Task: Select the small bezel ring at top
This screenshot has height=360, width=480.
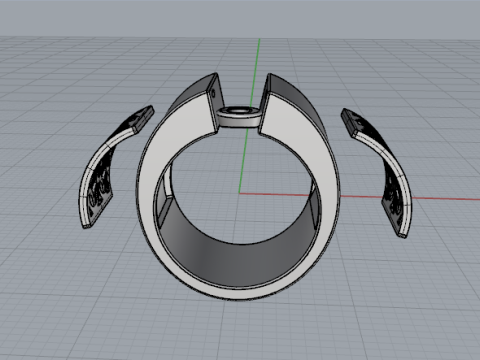Action: pyautogui.click(x=238, y=117)
